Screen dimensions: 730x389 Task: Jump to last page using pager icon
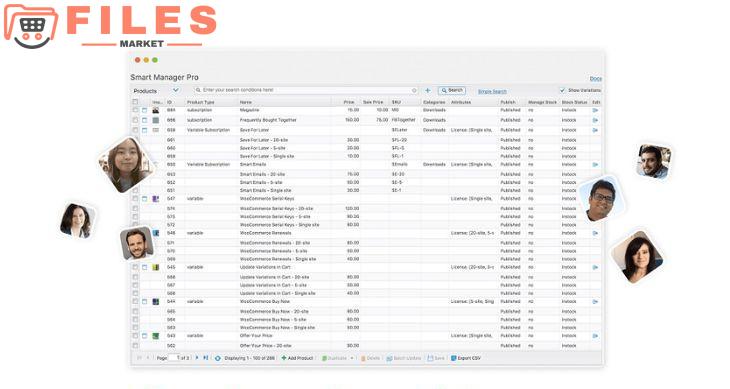206,358
